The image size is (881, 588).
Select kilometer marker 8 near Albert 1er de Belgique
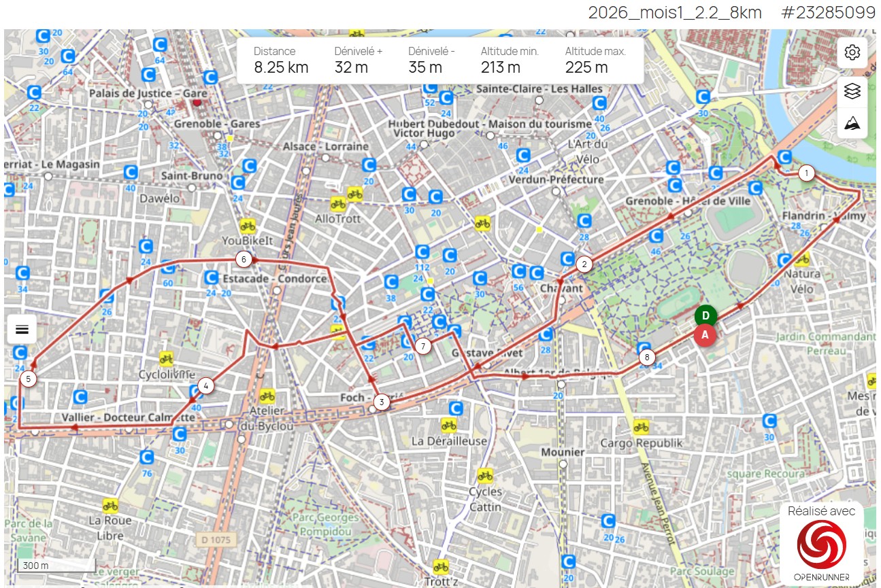click(647, 356)
